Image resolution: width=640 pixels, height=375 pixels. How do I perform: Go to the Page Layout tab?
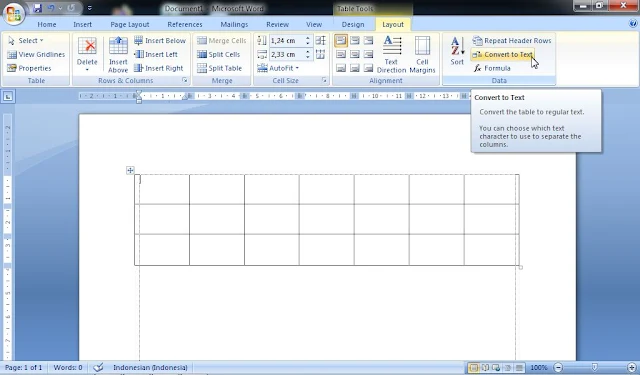(x=130, y=24)
